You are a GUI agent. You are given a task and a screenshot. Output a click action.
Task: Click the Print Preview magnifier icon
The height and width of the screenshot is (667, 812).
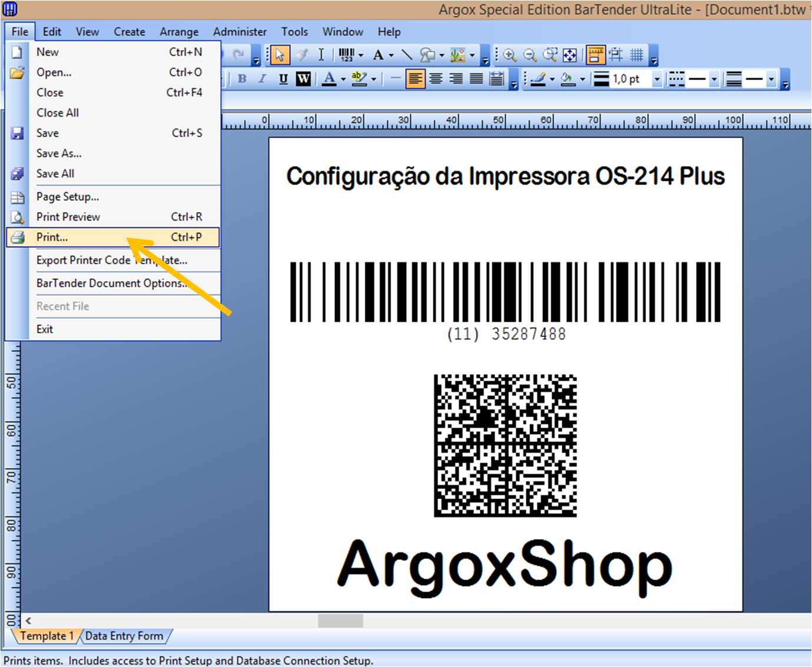18,217
